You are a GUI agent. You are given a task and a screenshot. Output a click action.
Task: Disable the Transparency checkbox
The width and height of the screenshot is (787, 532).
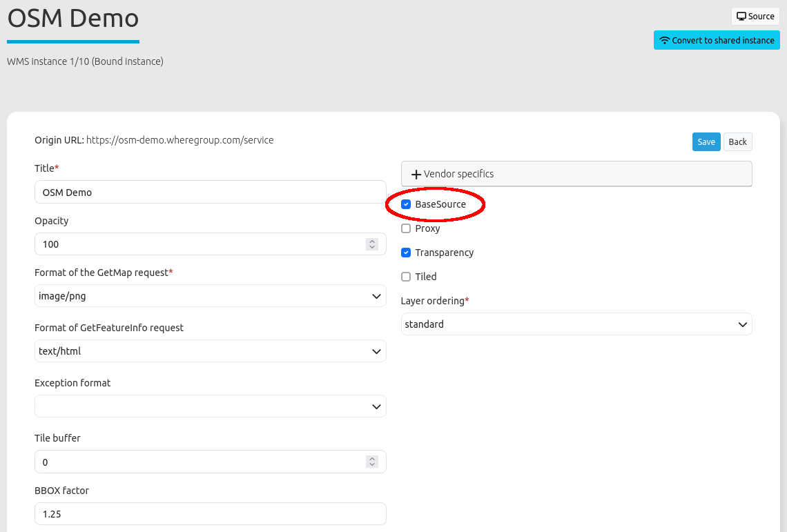[x=406, y=253]
